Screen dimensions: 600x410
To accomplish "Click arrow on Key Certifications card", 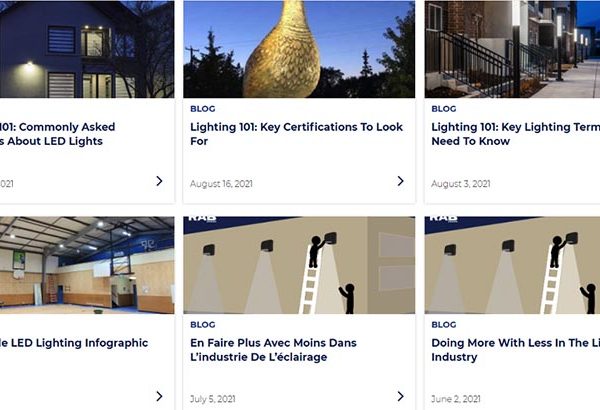I will click(x=400, y=181).
